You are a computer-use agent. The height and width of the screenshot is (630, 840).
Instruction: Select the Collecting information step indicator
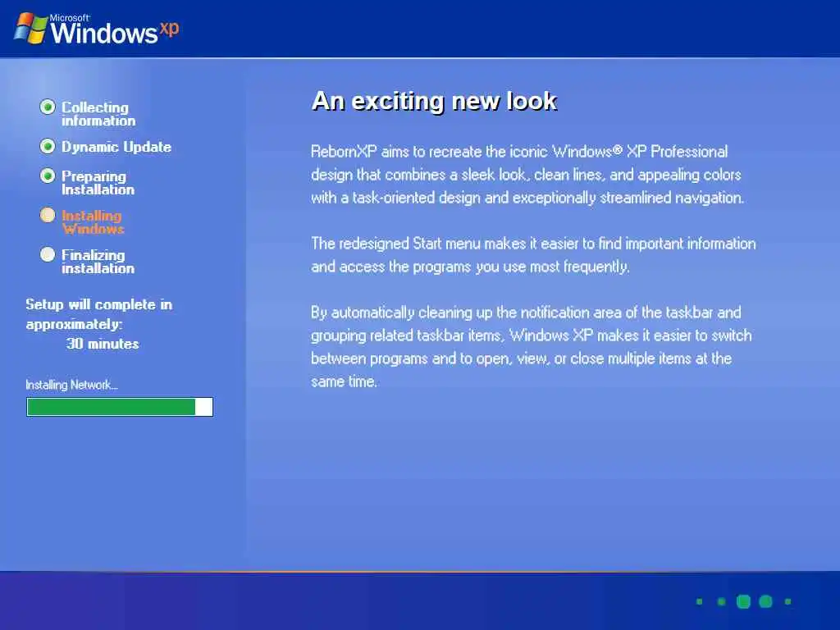(48, 107)
